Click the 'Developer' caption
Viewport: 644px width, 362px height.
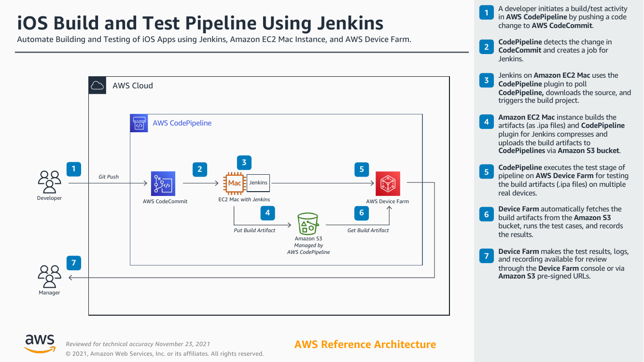point(50,198)
